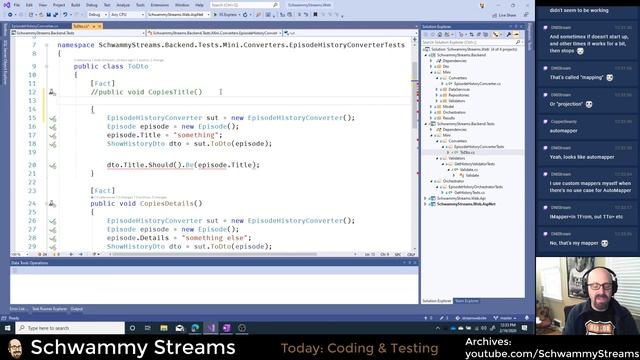Click the coverage glyph on line 20
The height and width of the screenshot is (360, 640).
53,165
